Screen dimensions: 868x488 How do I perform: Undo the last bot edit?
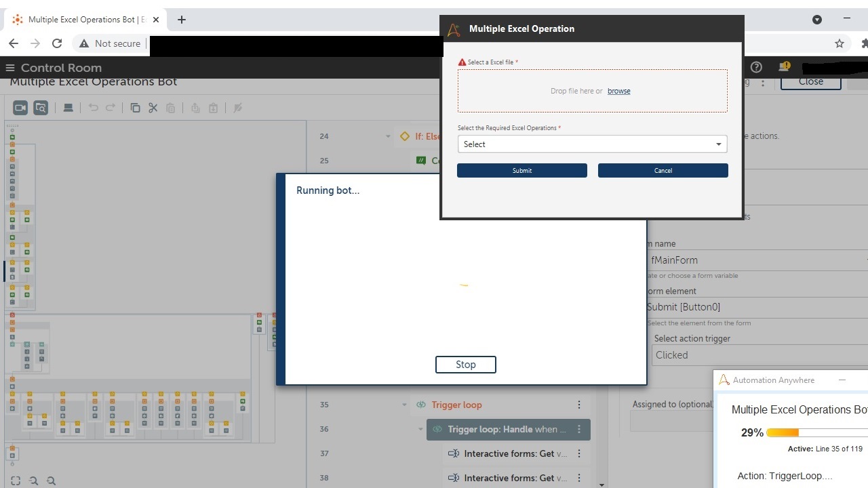click(94, 108)
